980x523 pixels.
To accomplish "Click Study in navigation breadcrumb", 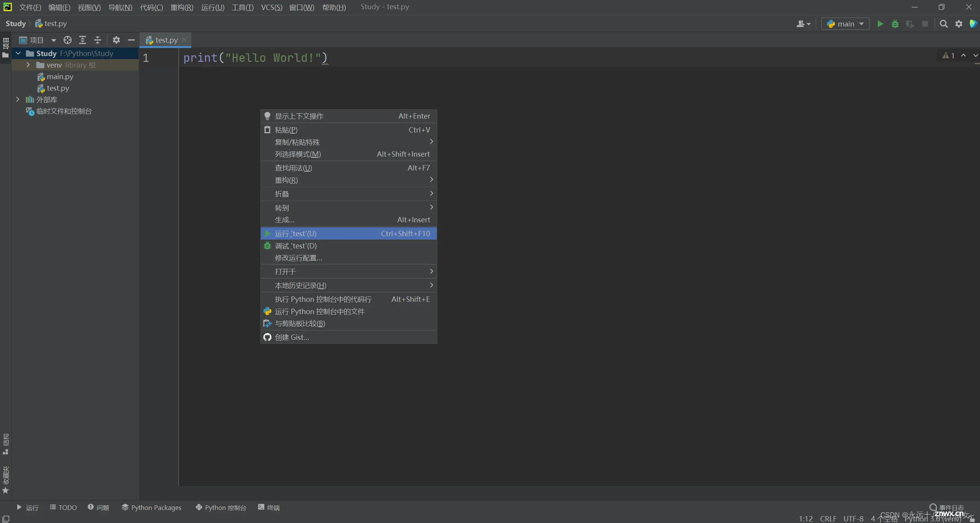I will (16, 24).
